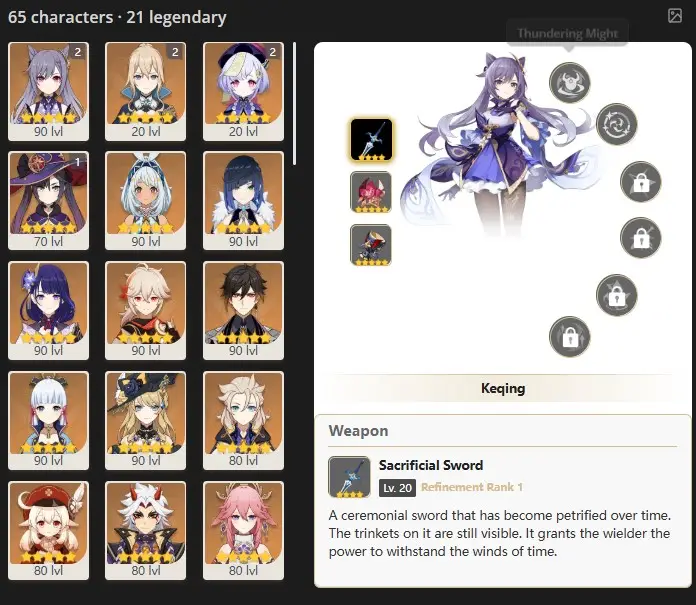The width and height of the screenshot is (696, 605).
Task: Select Keqing's first constellation icon (Thundering Might)
Action: pos(569,83)
